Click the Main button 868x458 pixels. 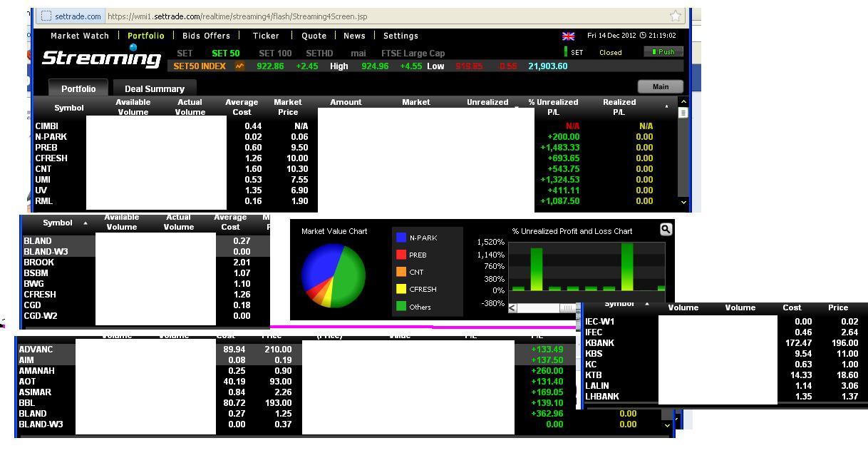click(661, 86)
